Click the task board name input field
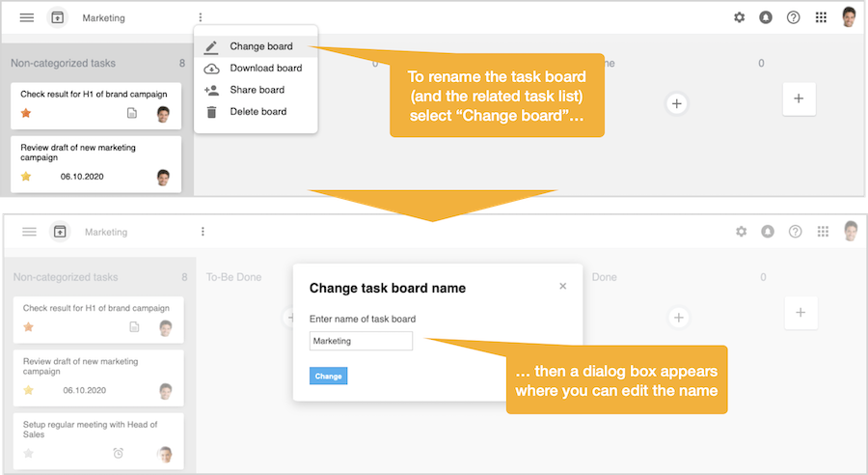The width and height of the screenshot is (868, 475). [x=361, y=341]
